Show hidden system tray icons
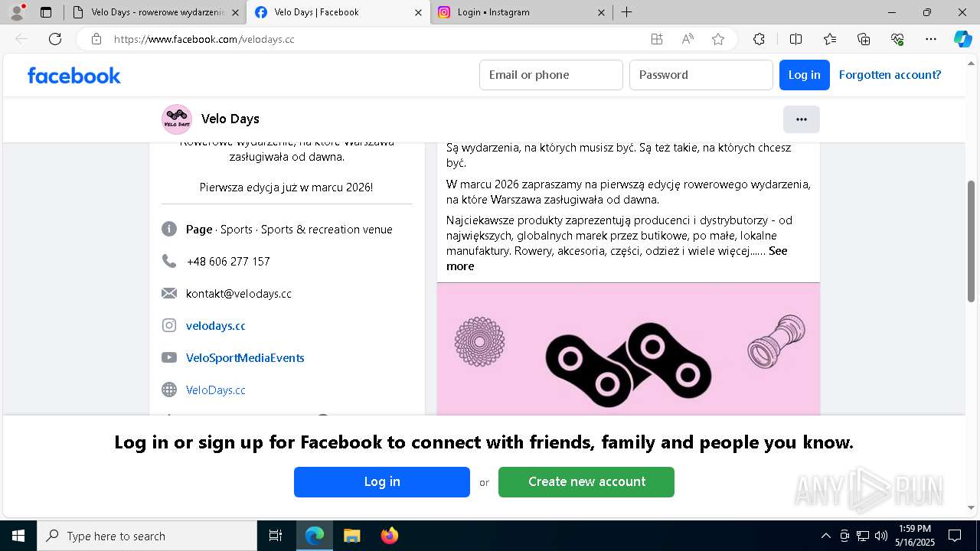 [x=825, y=536]
